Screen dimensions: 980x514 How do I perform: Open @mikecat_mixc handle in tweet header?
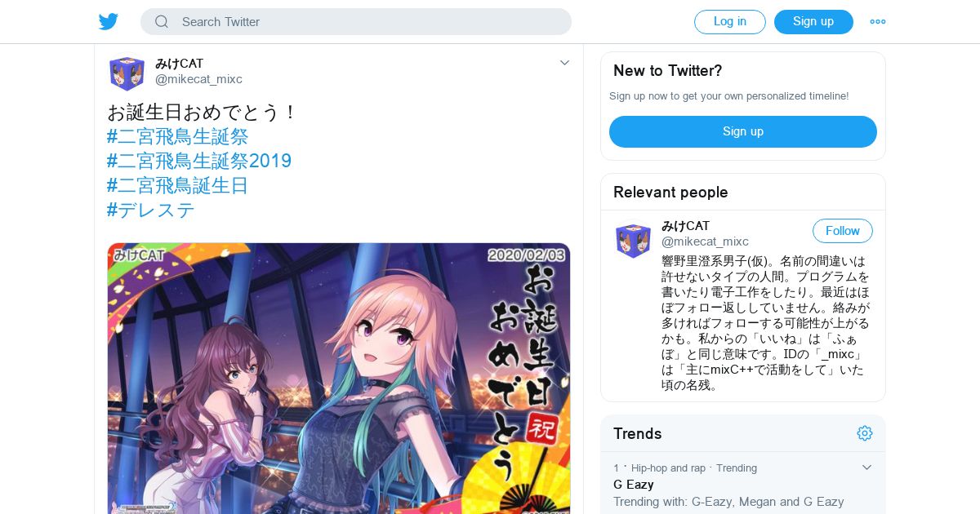[x=198, y=79]
